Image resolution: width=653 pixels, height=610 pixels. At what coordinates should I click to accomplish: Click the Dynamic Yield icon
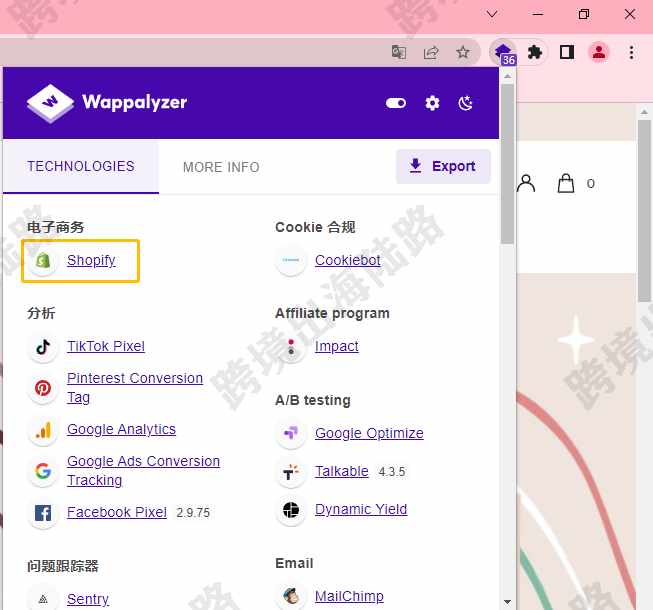(x=291, y=510)
